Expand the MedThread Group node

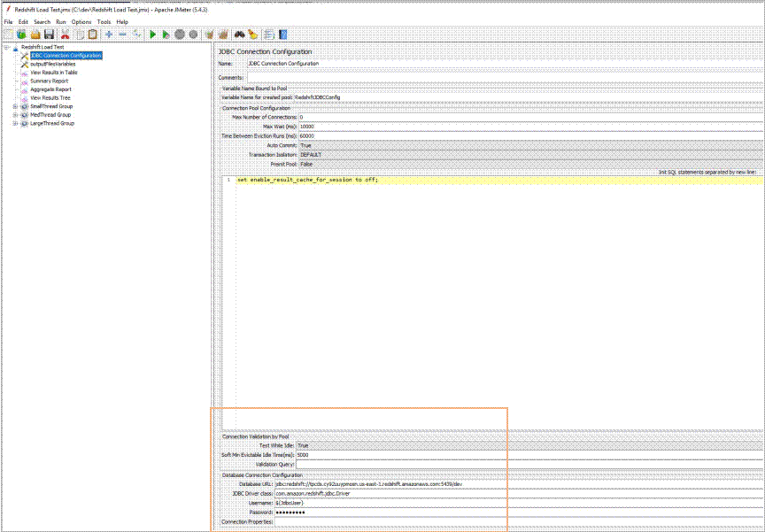[x=15, y=115]
